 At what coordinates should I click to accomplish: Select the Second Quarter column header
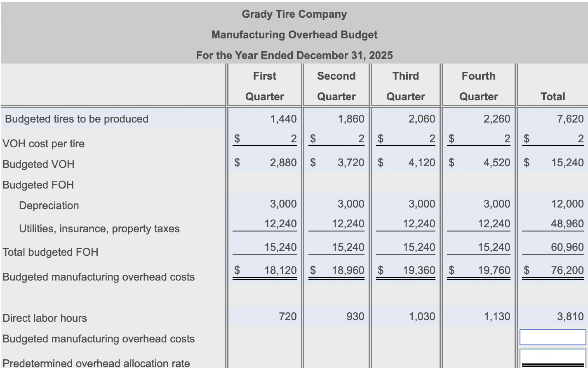pos(336,86)
